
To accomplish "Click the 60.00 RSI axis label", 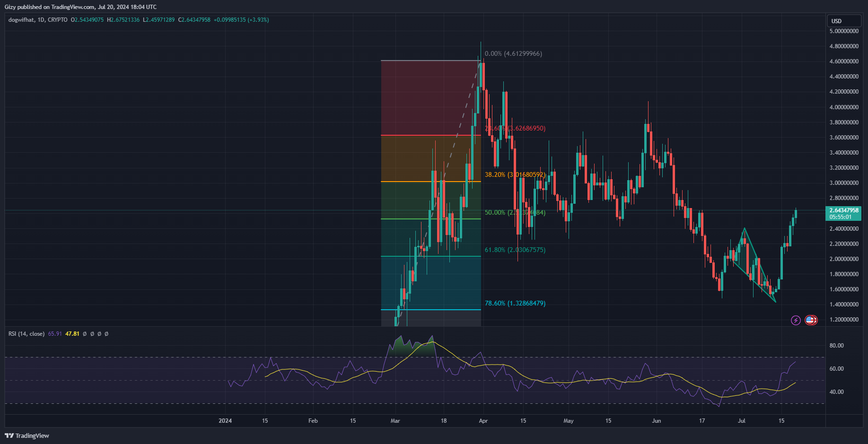I will click(x=836, y=369).
